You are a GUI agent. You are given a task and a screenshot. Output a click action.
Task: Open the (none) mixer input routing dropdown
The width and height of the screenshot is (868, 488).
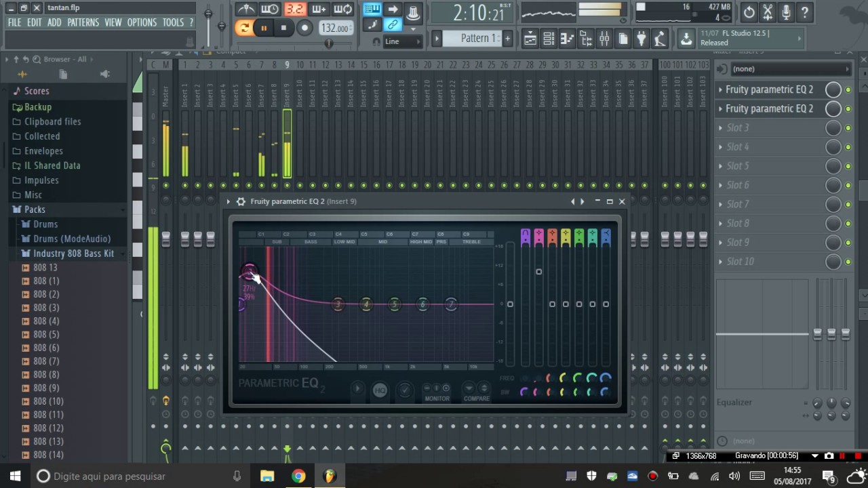(x=790, y=69)
